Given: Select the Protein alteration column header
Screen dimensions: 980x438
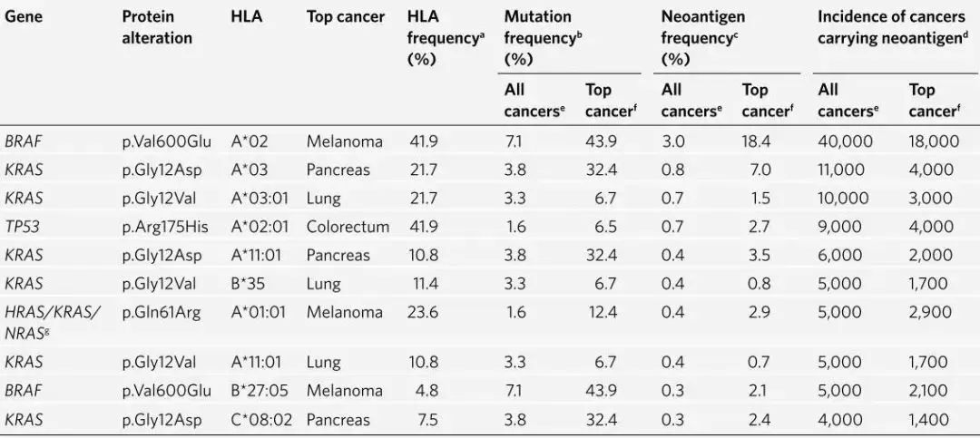Looking at the screenshot, I should click(x=156, y=27).
